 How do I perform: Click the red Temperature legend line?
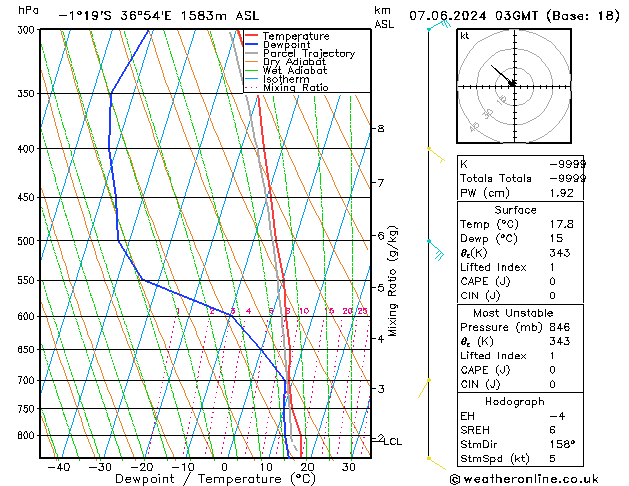point(251,36)
